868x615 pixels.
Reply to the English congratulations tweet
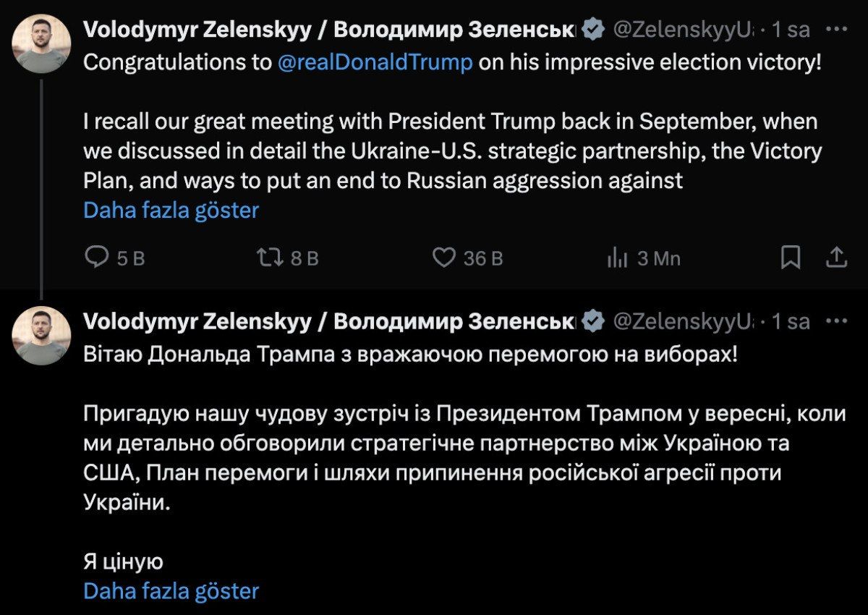97,258
